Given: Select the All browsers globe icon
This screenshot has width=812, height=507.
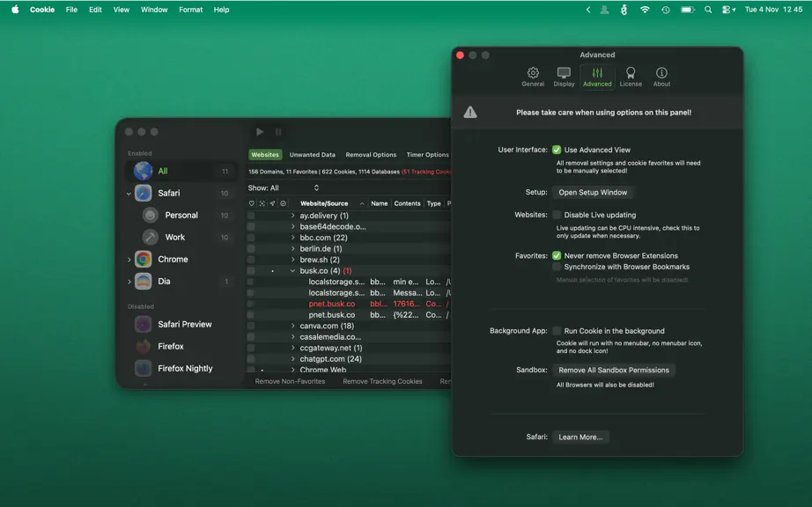Looking at the screenshot, I should click(x=143, y=171).
